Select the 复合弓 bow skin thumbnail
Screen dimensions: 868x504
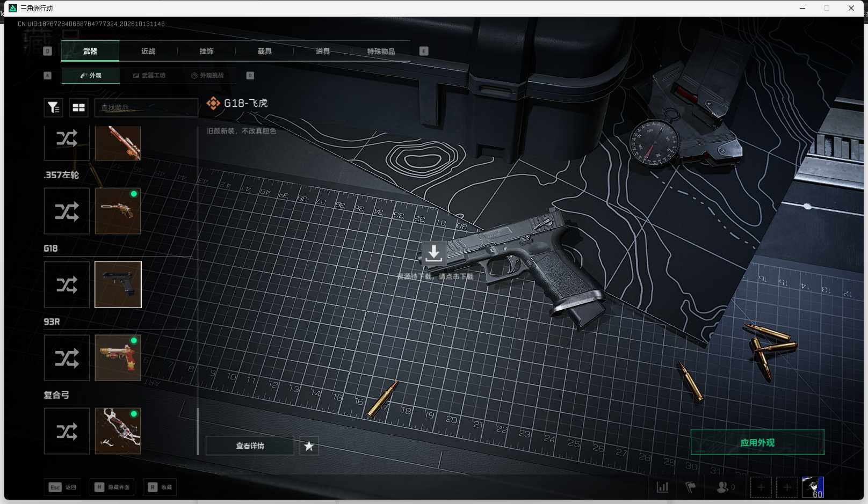point(118,431)
